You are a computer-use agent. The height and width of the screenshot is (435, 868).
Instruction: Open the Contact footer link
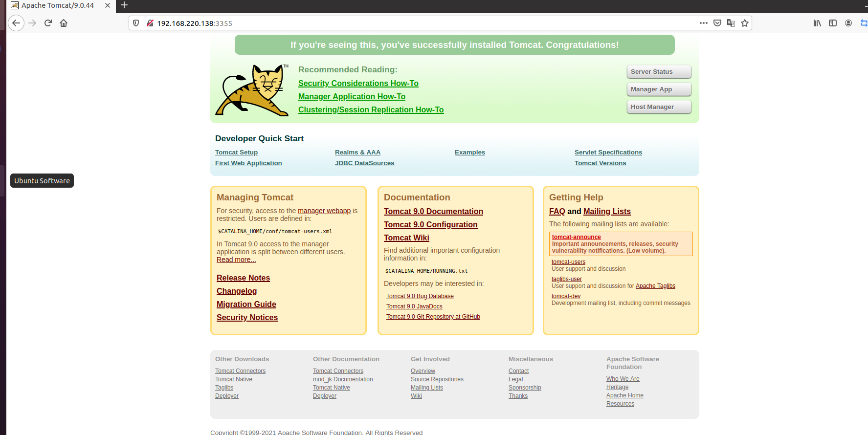click(x=518, y=371)
